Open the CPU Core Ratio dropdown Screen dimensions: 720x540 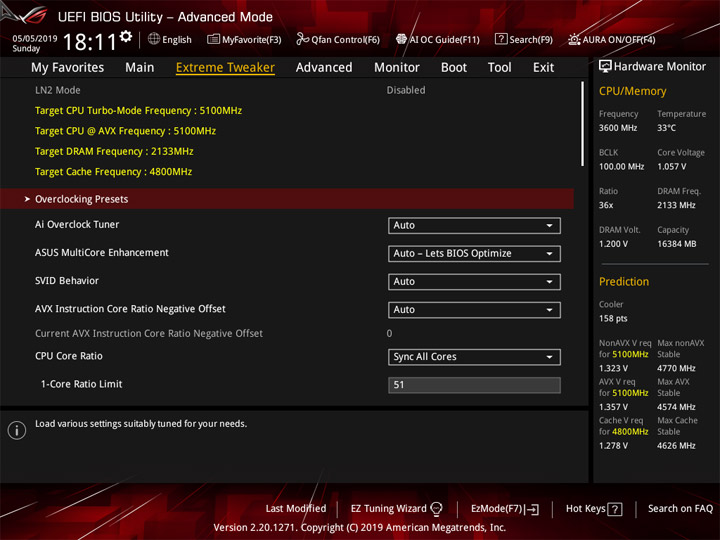point(474,357)
